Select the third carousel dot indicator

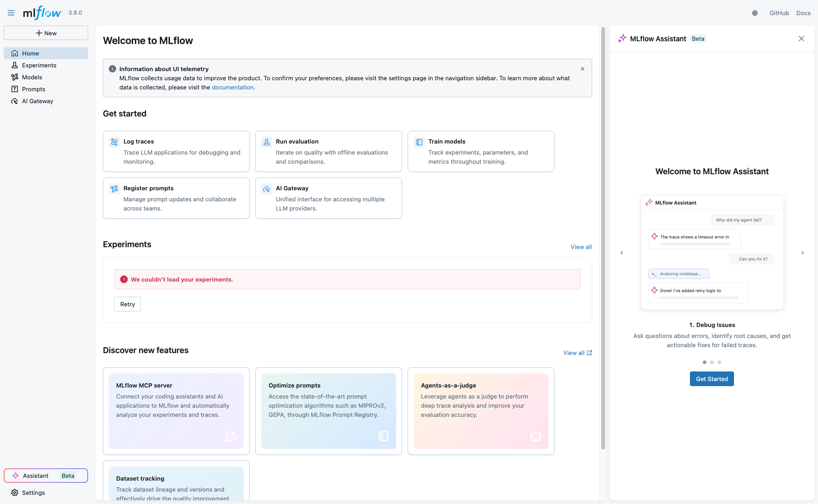[719, 362]
